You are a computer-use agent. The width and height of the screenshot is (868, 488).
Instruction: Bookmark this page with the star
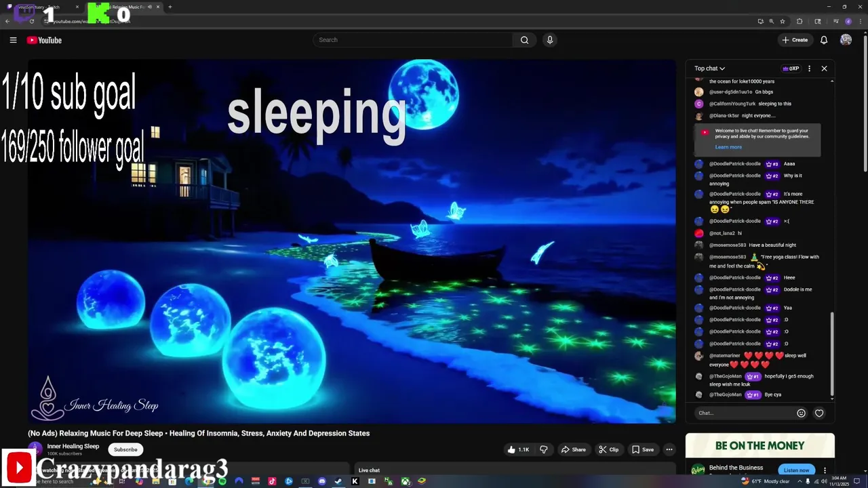783,21
